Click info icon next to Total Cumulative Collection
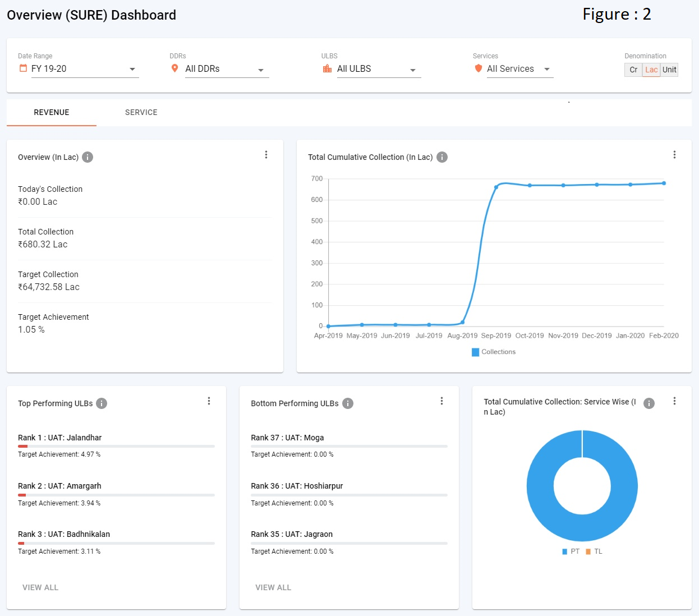This screenshot has height=616, width=699. (442, 157)
